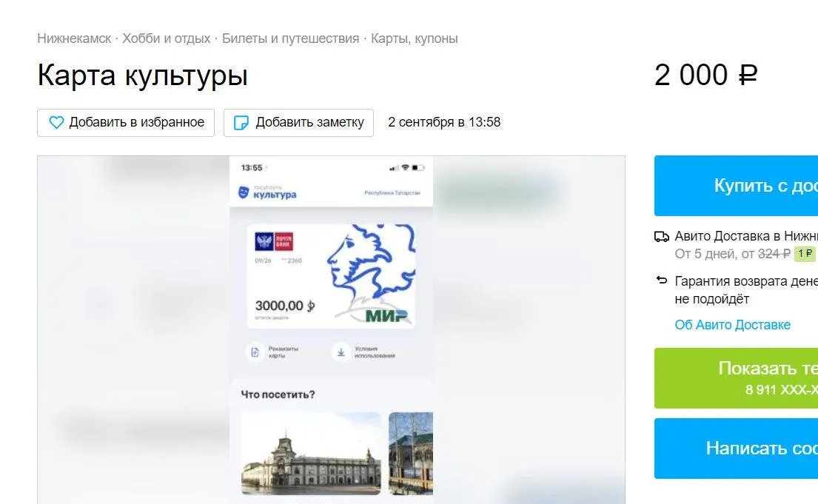Image resolution: width=818 pixels, height=504 pixels.
Task: Click the Добавить заметку button
Action: [x=298, y=123]
